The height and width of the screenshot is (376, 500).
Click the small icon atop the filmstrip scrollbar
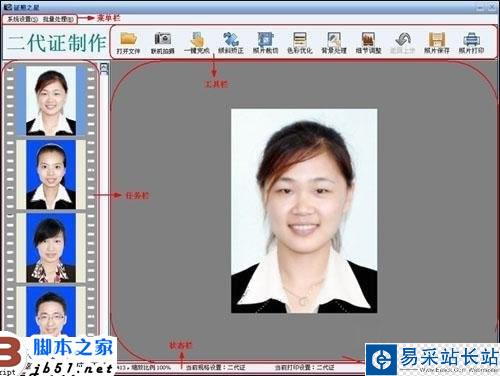coord(104,68)
